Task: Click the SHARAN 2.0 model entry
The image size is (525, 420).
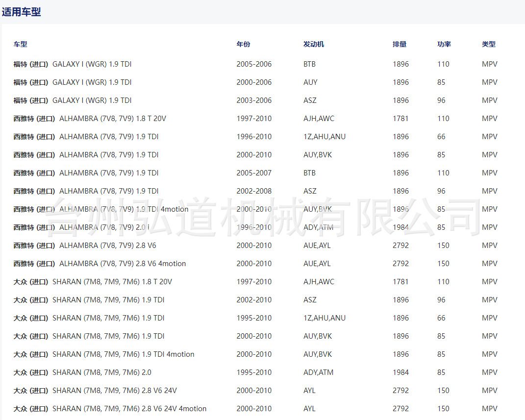Action: coord(82,372)
